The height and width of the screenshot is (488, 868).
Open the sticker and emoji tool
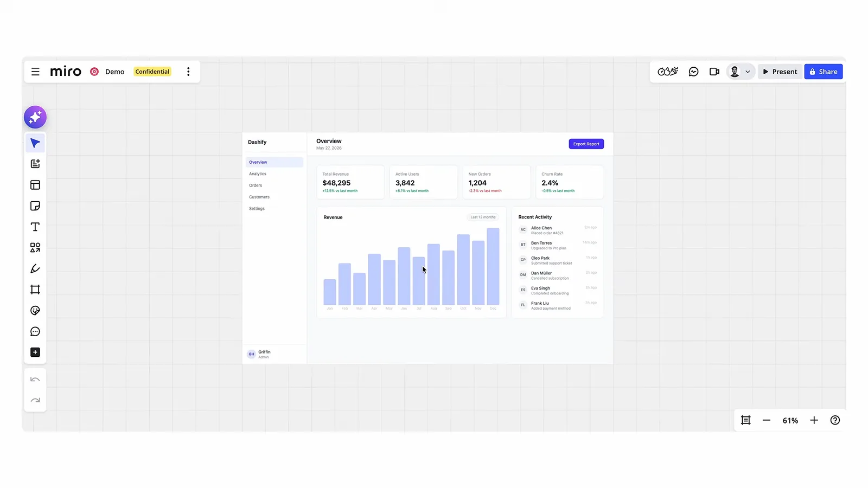tap(35, 311)
